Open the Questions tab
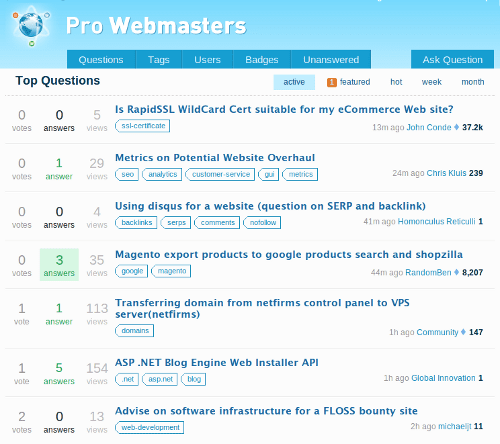Image resolution: width=500 pixels, height=444 pixels. pyautogui.click(x=101, y=60)
